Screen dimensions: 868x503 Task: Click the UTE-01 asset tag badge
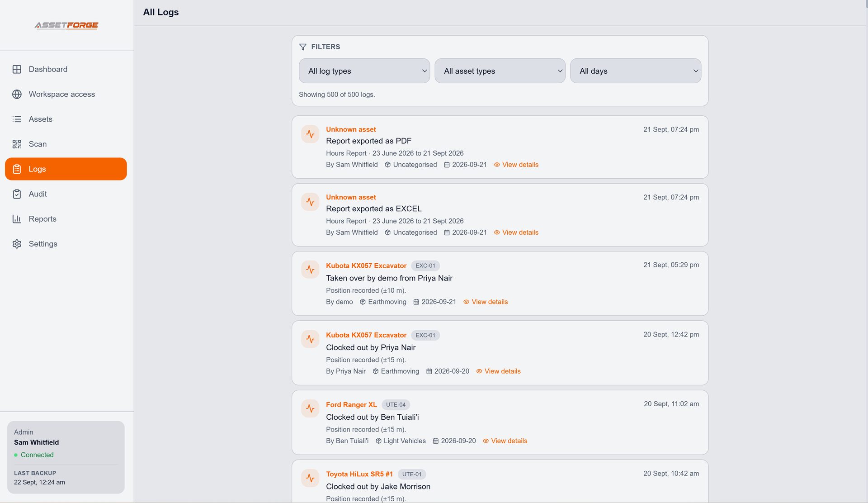pos(412,475)
